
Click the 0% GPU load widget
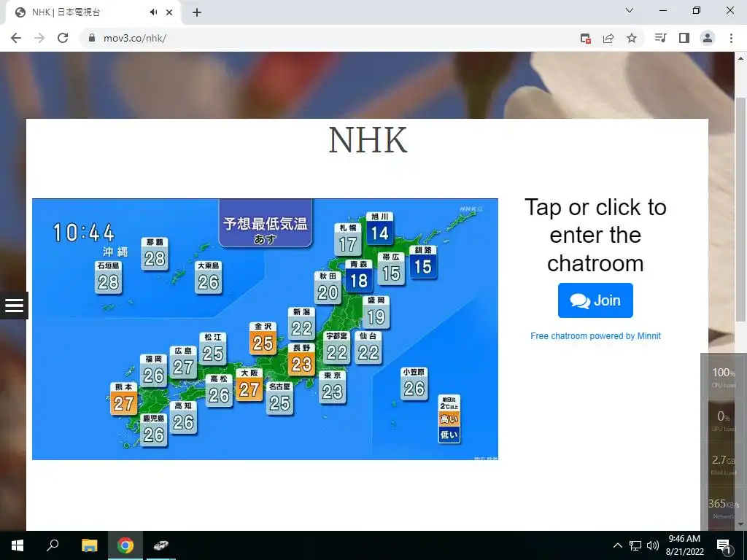(723, 420)
